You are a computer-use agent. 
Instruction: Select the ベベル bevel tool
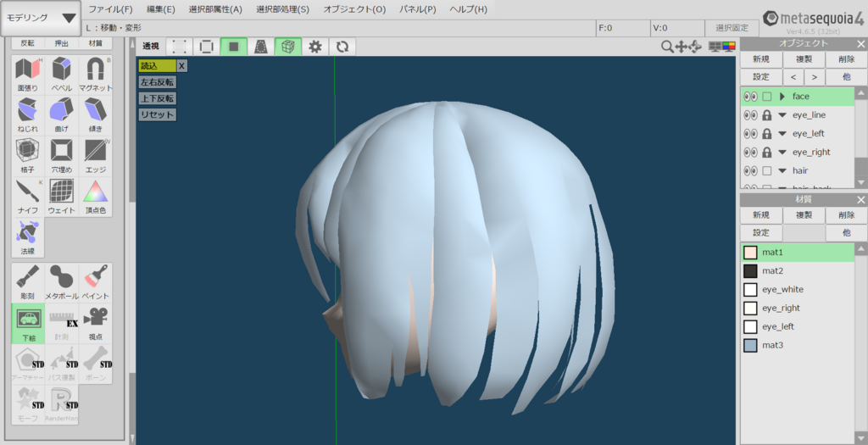coord(61,75)
